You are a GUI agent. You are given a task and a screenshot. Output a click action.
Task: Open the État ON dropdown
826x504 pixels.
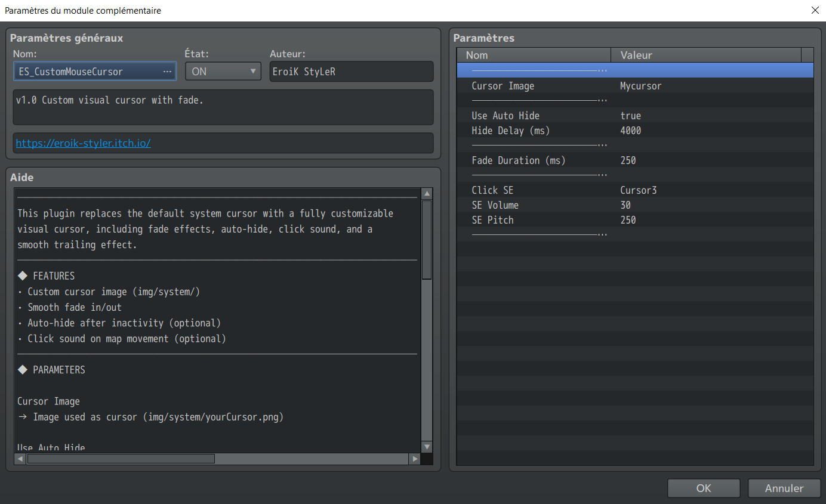tap(223, 71)
